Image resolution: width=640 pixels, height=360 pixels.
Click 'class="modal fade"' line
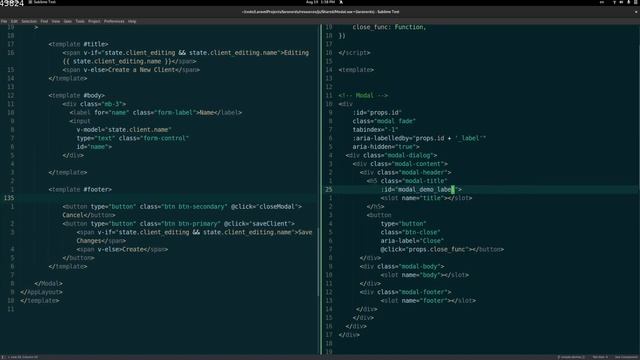384,121
